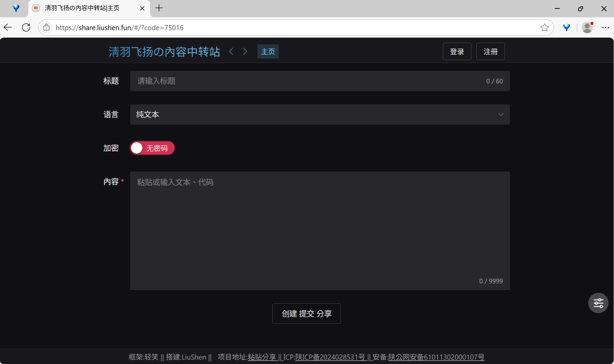This screenshot has height=364, width=614.
Task: Switch to the 清羽飞扬 browser tab
Action: click(x=82, y=8)
